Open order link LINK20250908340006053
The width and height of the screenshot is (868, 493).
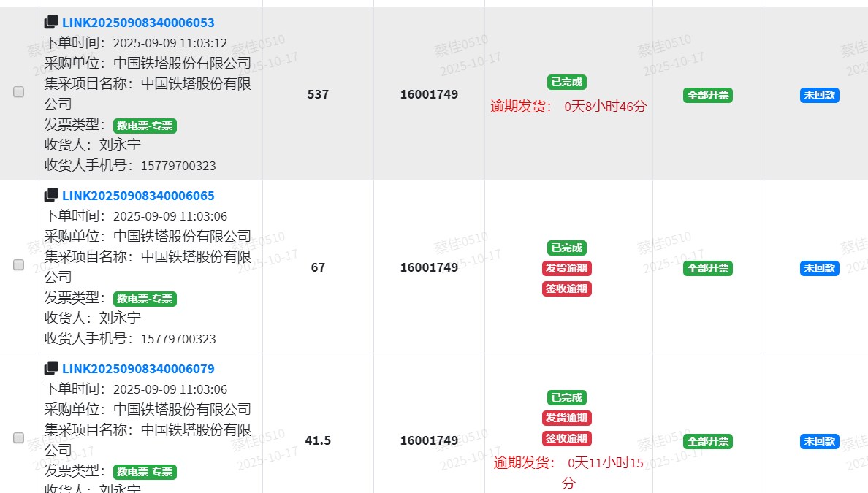(138, 23)
